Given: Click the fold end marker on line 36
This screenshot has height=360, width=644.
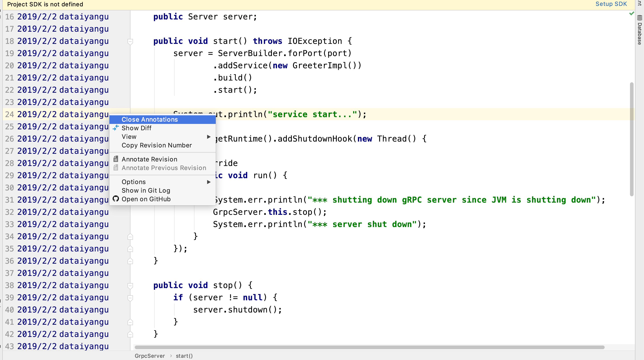Looking at the screenshot, I should coord(130,261).
